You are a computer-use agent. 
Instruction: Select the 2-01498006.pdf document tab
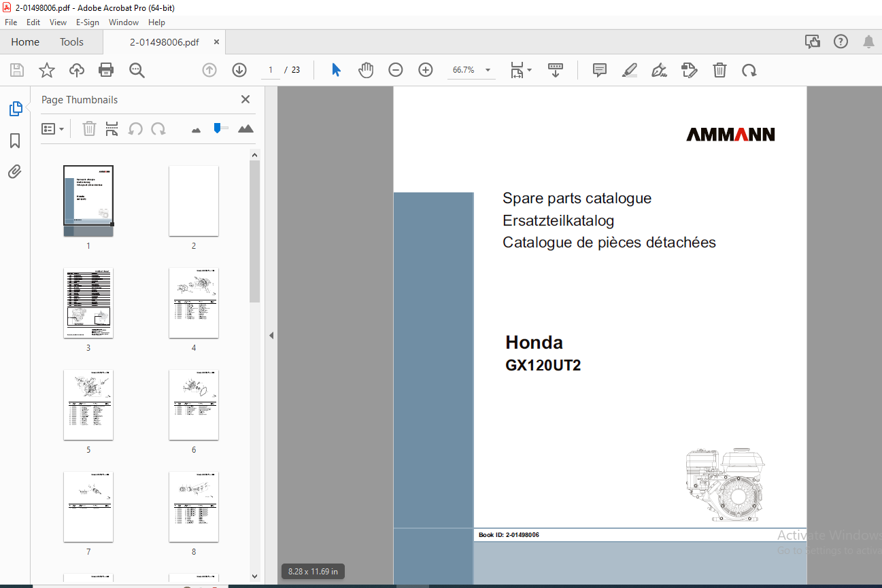[165, 42]
